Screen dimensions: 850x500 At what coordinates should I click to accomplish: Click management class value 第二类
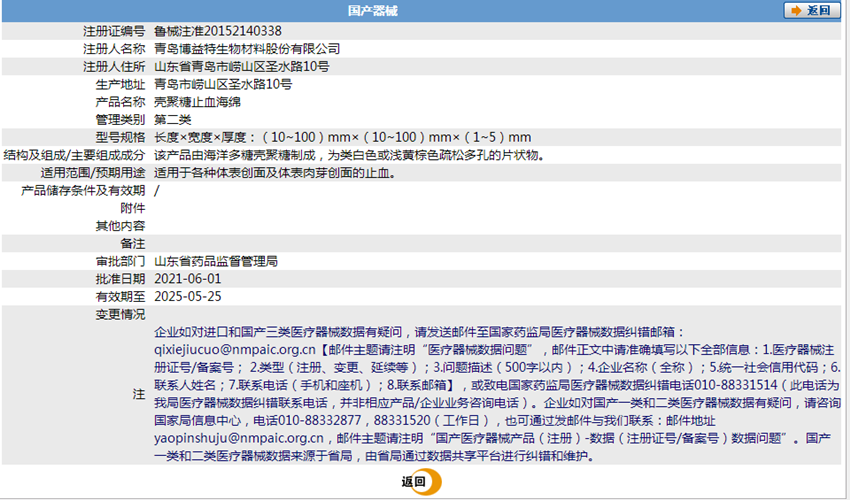click(x=172, y=119)
